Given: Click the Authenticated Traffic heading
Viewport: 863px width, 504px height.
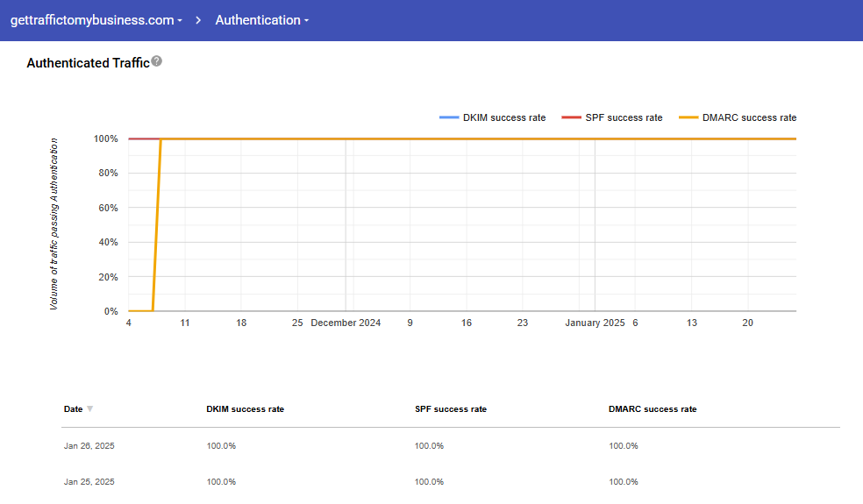Looking at the screenshot, I should (x=88, y=63).
